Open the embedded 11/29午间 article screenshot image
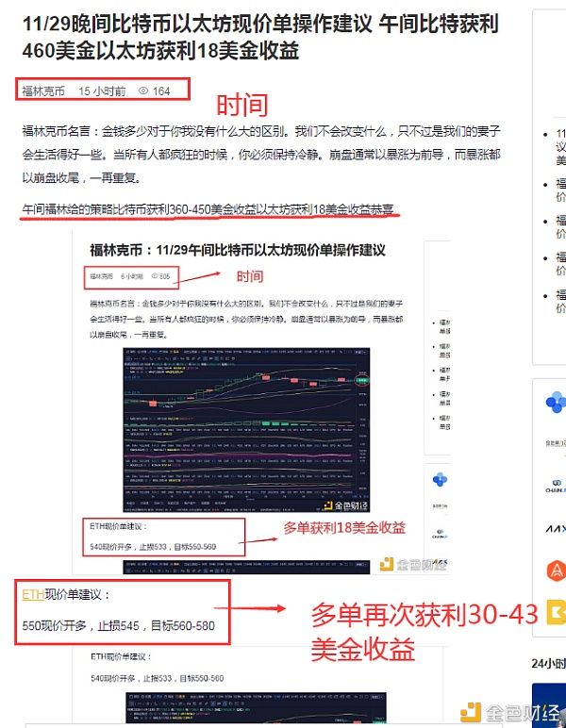 pyautogui.click(x=261, y=403)
